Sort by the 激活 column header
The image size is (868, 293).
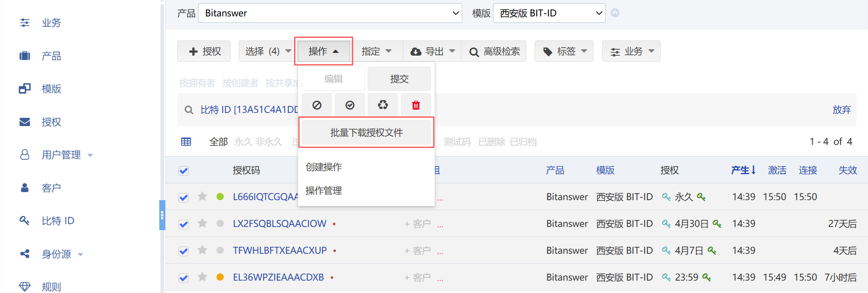pyautogui.click(x=777, y=170)
